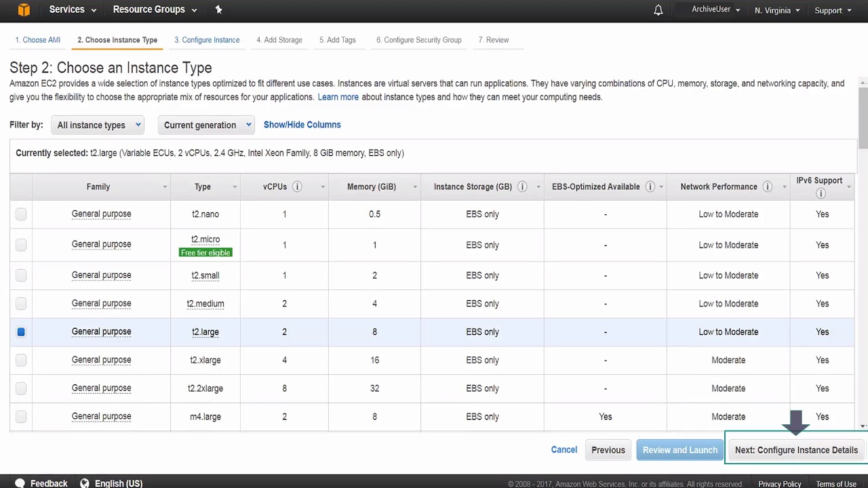This screenshot has width=868, height=488.
Task: Click the Previous button
Action: coord(608,450)
